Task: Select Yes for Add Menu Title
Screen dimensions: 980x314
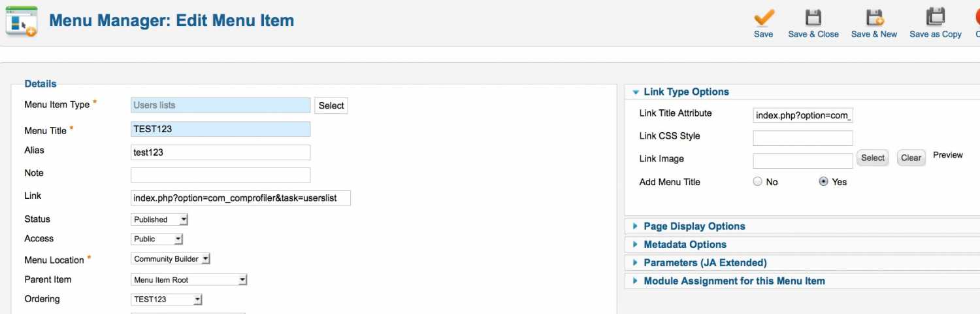Action: pos(823,182)
